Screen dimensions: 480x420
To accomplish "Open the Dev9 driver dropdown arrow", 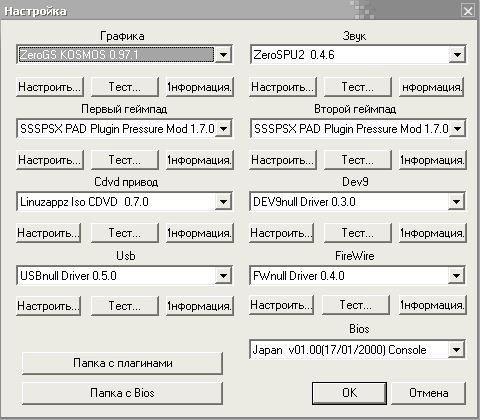I will [x=456, y=201].
